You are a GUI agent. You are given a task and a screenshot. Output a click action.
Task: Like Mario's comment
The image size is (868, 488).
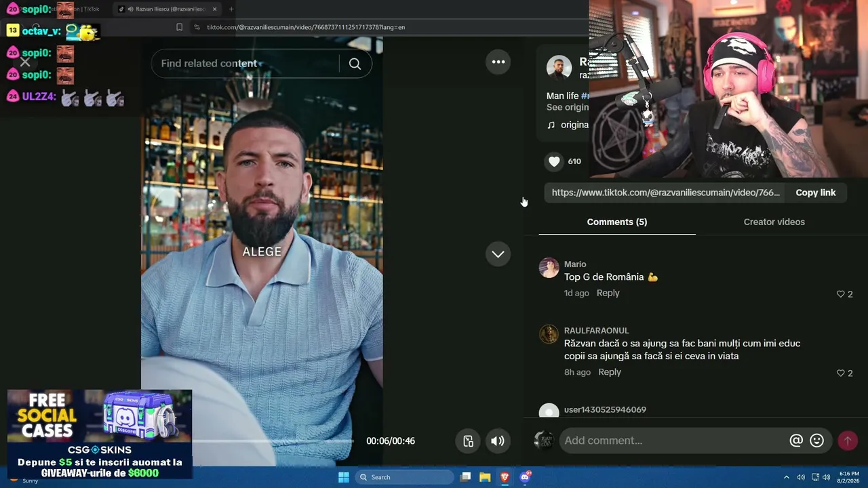pos(841,294)
